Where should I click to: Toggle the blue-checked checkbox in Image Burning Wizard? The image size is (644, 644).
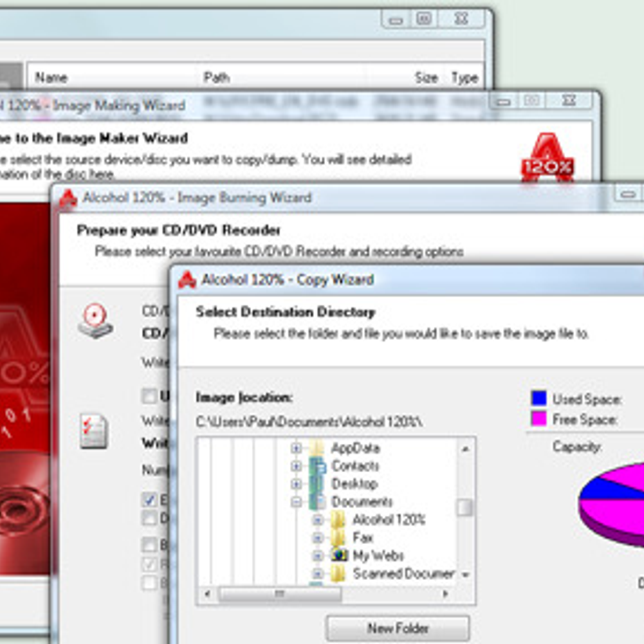(x=149, y=500)
